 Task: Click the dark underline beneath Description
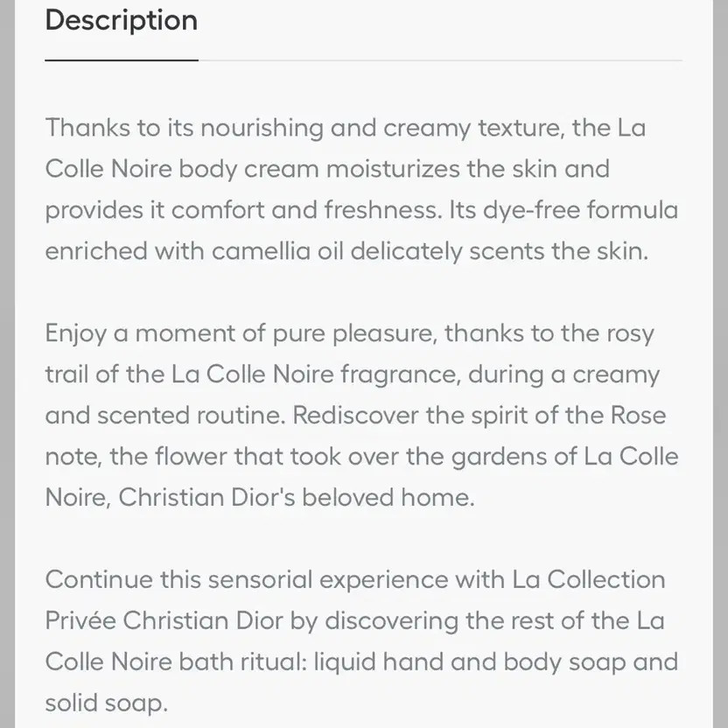coord(121,60)
